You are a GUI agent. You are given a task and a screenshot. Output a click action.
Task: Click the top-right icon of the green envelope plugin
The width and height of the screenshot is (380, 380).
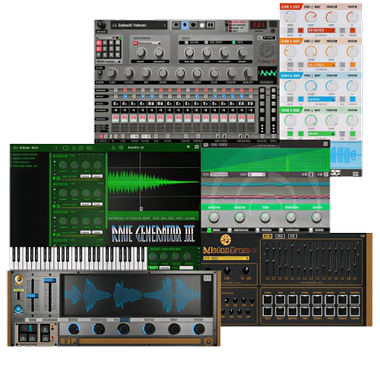coord(325,144)
